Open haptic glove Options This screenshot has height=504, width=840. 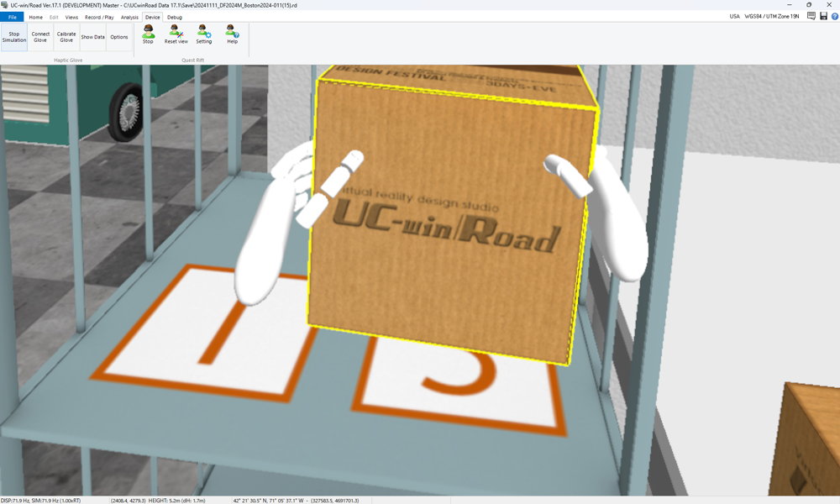tap(119, 37)
